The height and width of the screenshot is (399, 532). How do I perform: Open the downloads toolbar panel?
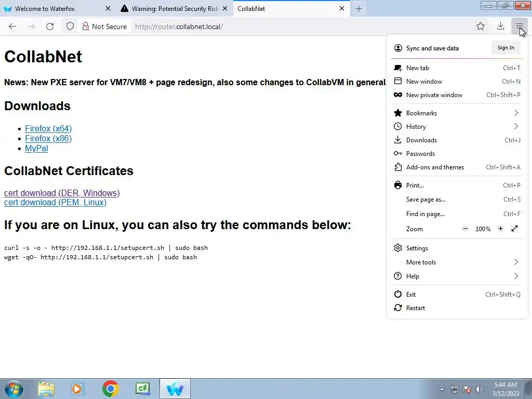pos(500,26)
